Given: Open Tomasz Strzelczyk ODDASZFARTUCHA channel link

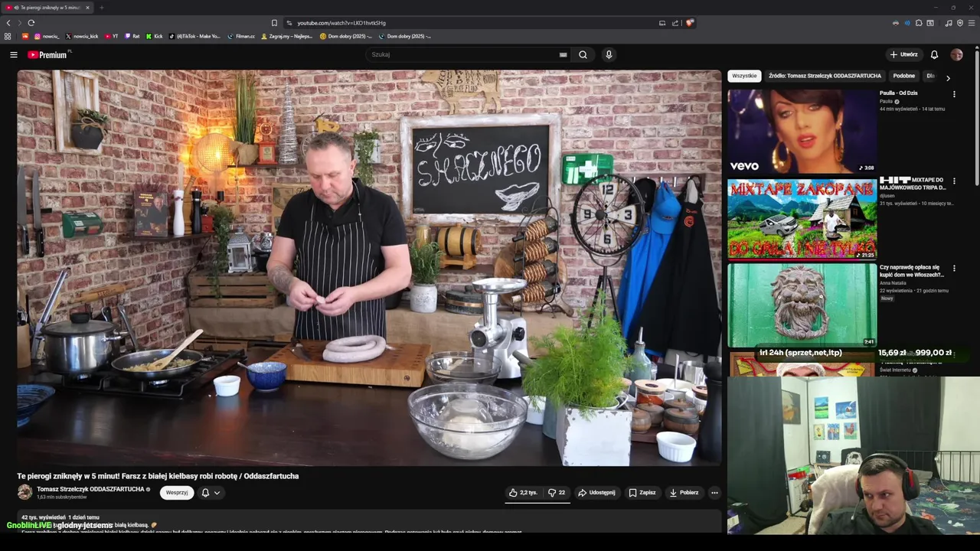Looking at the screenshot, I should [x=90, y=489].
